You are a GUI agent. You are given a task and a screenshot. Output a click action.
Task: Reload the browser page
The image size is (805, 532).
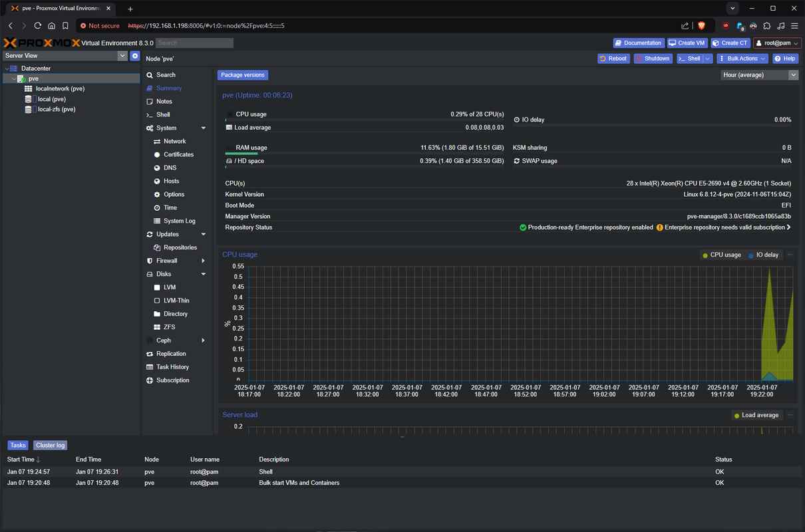click(37, 26)
